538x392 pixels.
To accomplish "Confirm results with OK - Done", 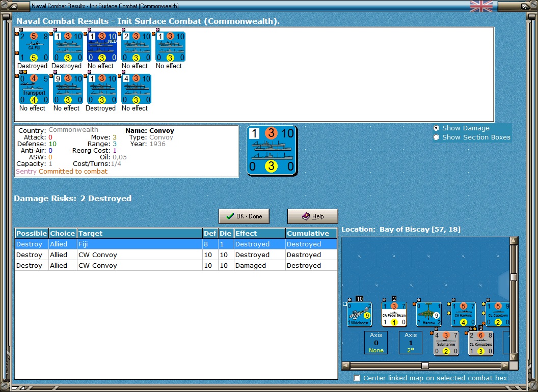I will pyautogui.click(x=244, y=216).
